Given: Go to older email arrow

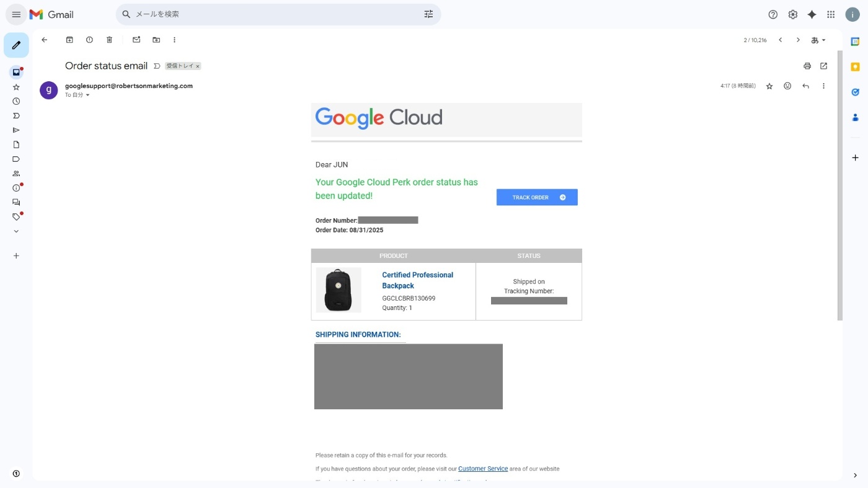Looking at the screenshot, I should (798, 40).
